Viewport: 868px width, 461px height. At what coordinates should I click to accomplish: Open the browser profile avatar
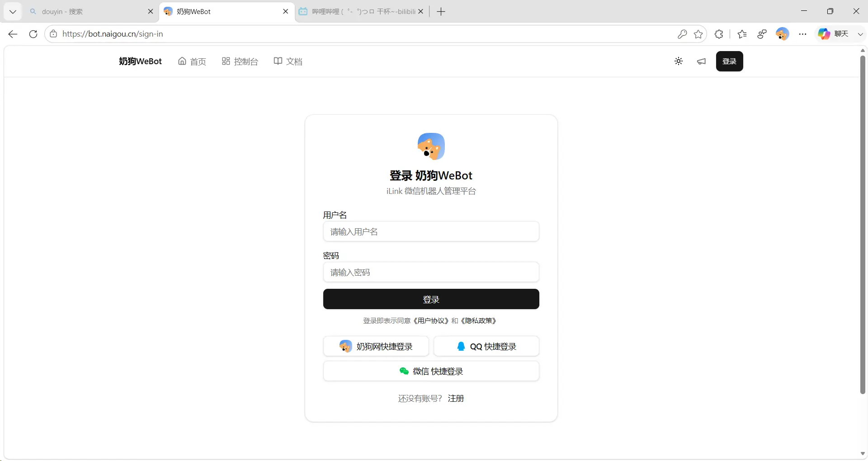[782, 34]
